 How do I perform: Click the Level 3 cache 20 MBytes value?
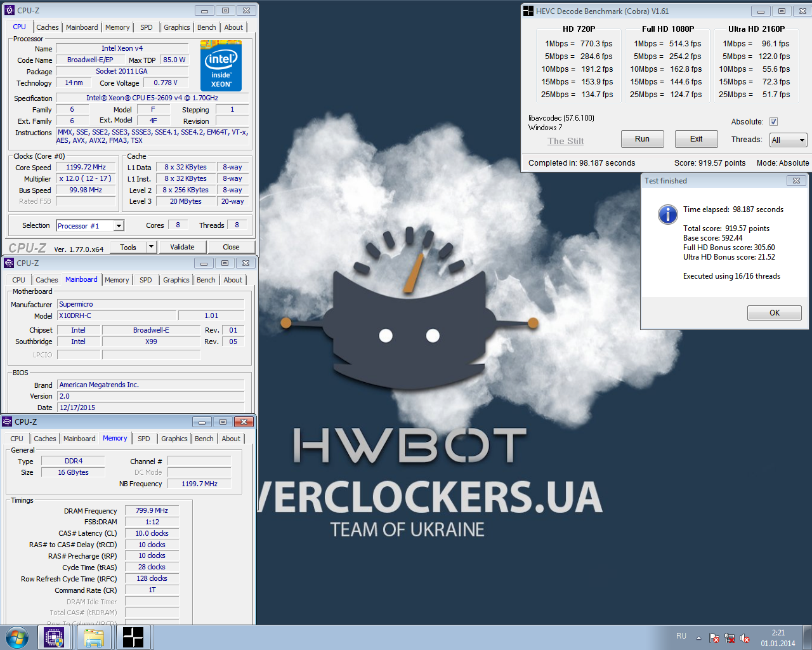tap(186, 201)
